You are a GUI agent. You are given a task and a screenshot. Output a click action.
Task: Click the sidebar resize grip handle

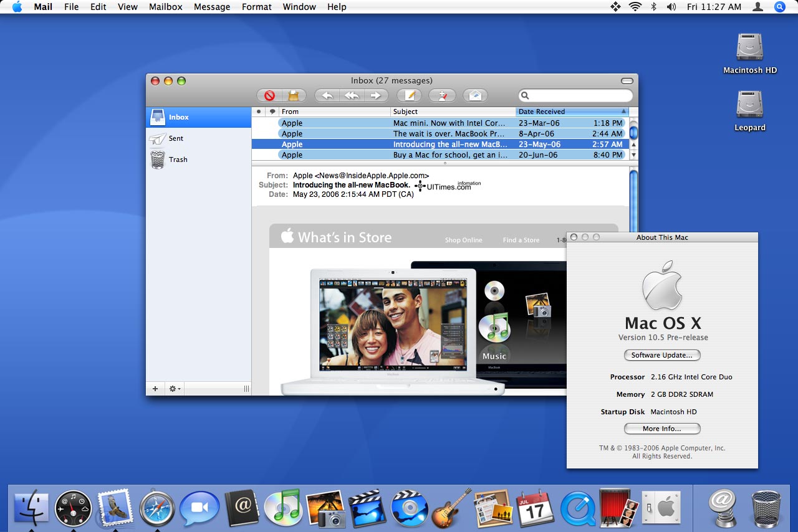(246, 389)
